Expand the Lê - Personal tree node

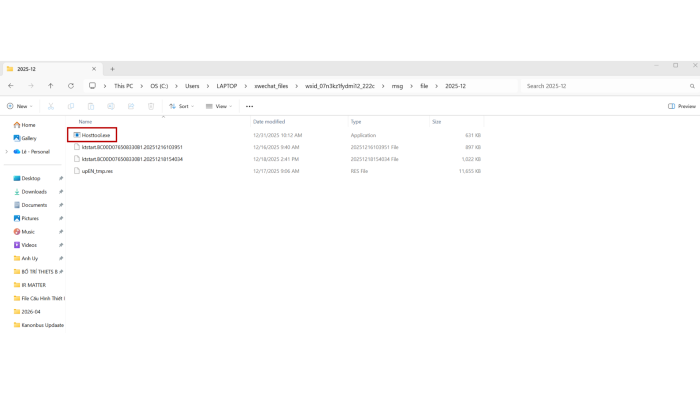point(7,152)
